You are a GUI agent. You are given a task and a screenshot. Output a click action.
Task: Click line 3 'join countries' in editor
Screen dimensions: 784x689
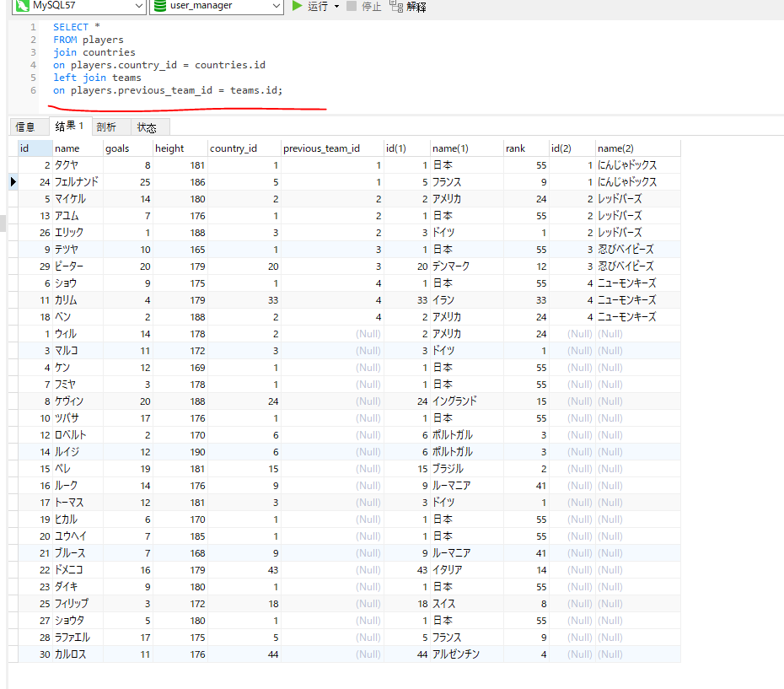[x=94, y=52]
